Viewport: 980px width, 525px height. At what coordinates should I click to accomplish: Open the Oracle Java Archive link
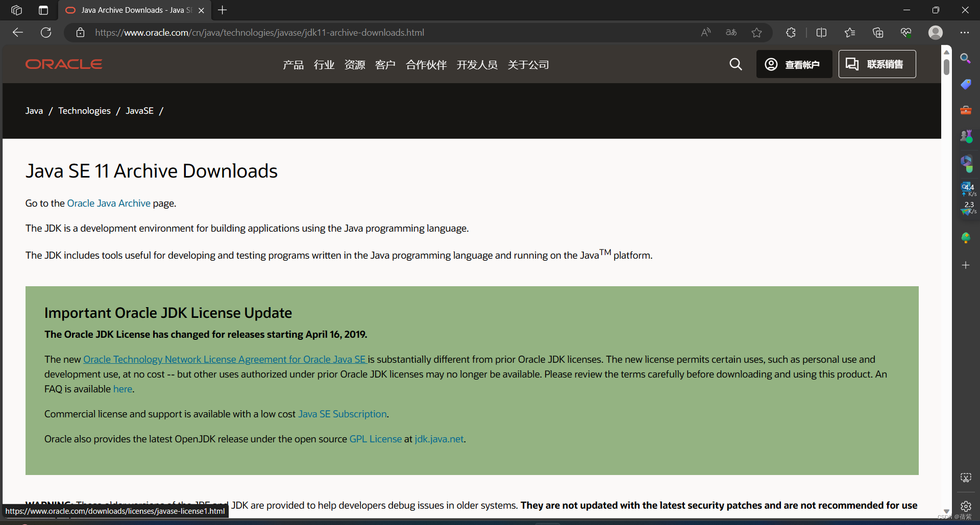coord(109,203)
